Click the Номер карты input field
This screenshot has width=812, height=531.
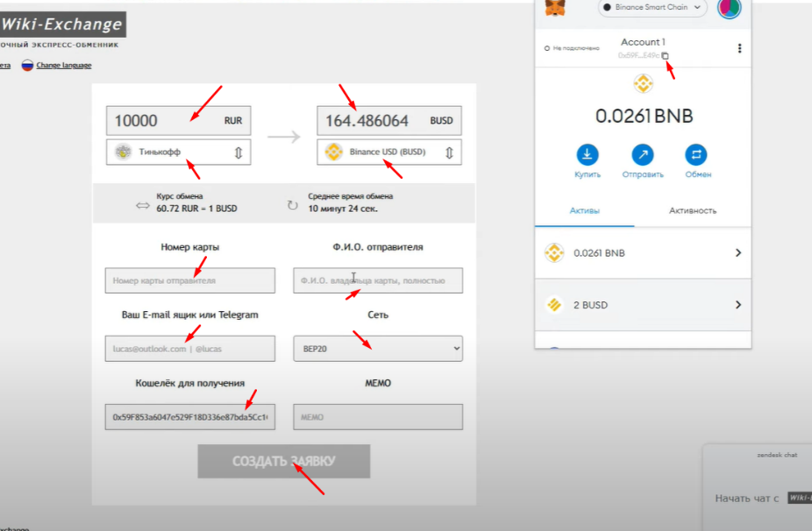pyautogui.click(x=190, y=280)
